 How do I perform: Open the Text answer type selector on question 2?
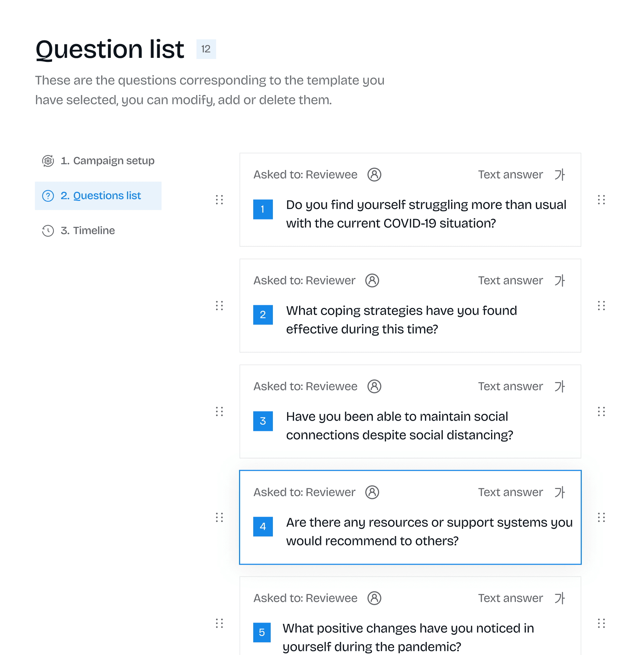tap(511, 280)
